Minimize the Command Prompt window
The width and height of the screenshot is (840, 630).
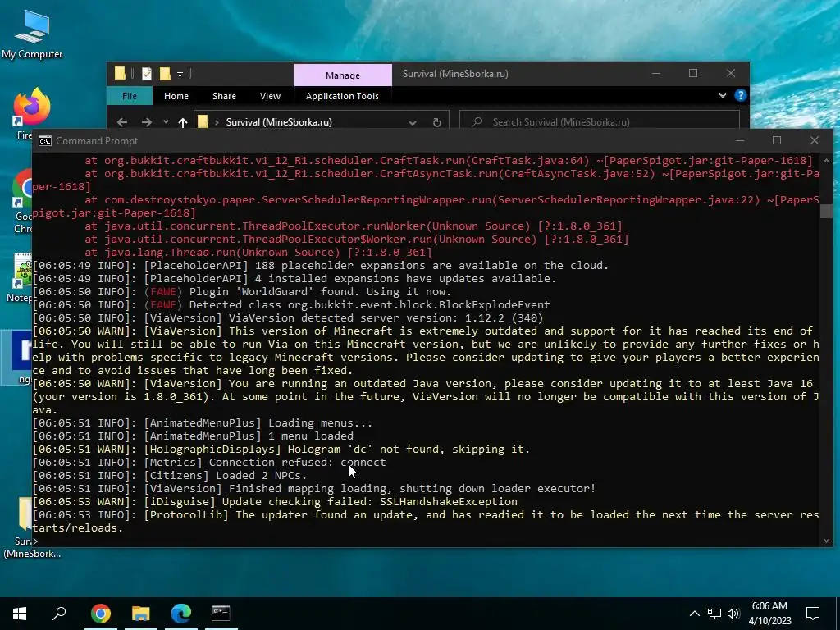740,140
